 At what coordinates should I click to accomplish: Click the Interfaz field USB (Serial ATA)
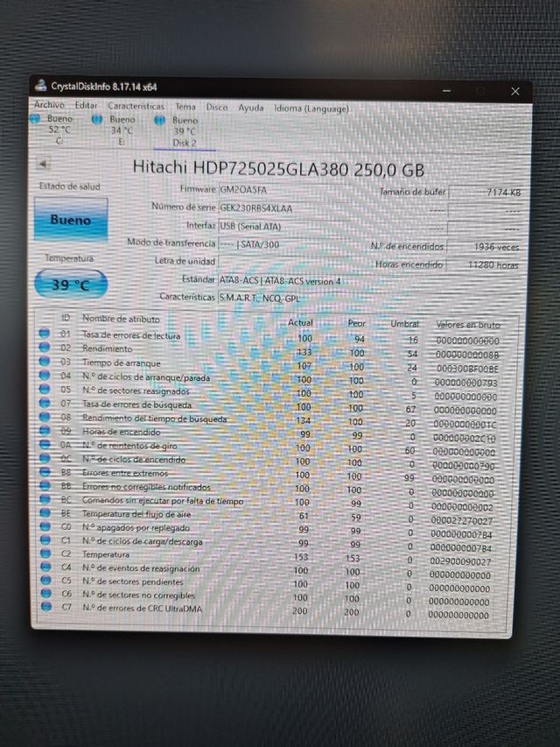[x=284, y=226]
